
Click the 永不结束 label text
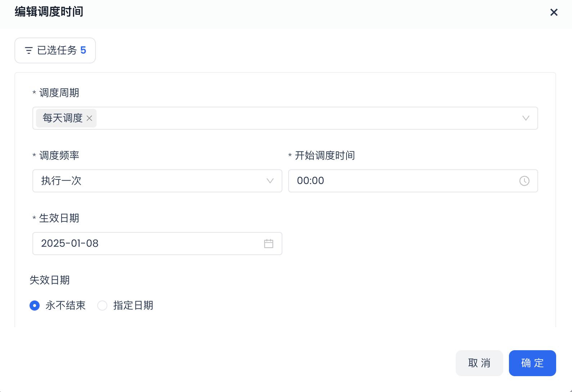tap(66, 306)
